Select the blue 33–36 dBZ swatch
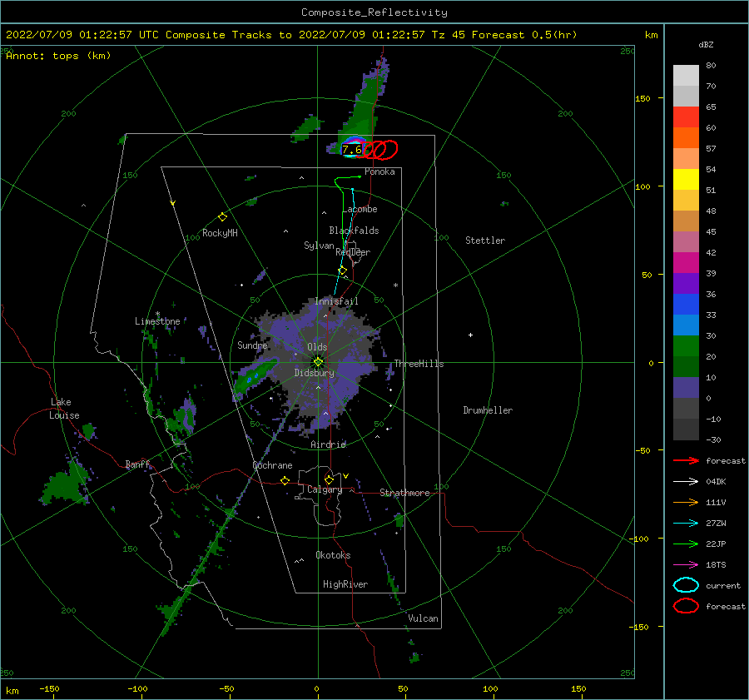Screen dimensions: 749x700 tap(686, 305)
